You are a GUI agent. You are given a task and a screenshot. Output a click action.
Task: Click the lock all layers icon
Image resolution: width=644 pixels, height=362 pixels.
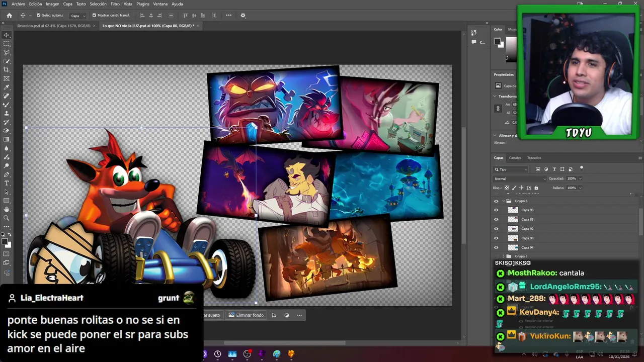[x=536, y=188]
